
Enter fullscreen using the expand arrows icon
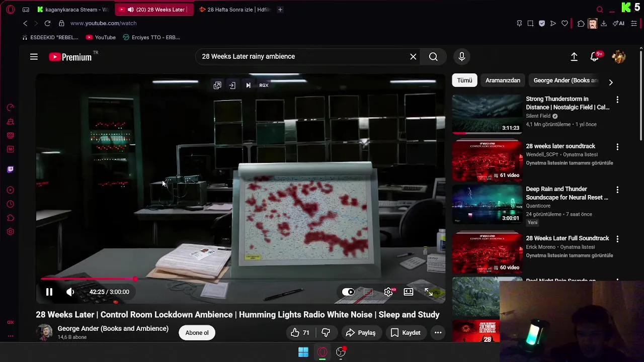click(x=429, y=292)
